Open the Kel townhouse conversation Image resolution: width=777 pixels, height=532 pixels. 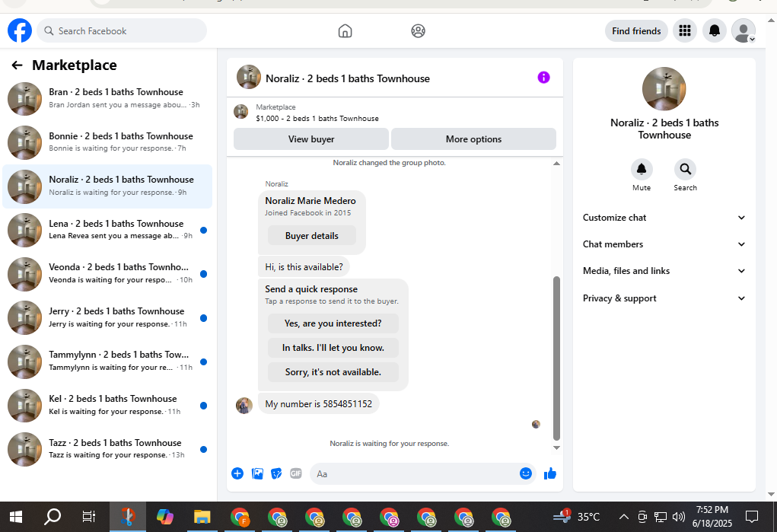[x=107, y=406]
